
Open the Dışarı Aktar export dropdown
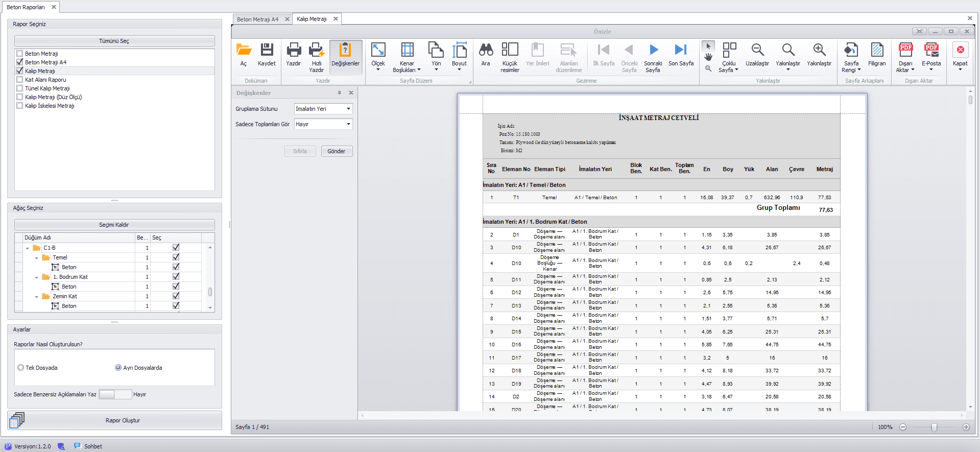[906, 57]
